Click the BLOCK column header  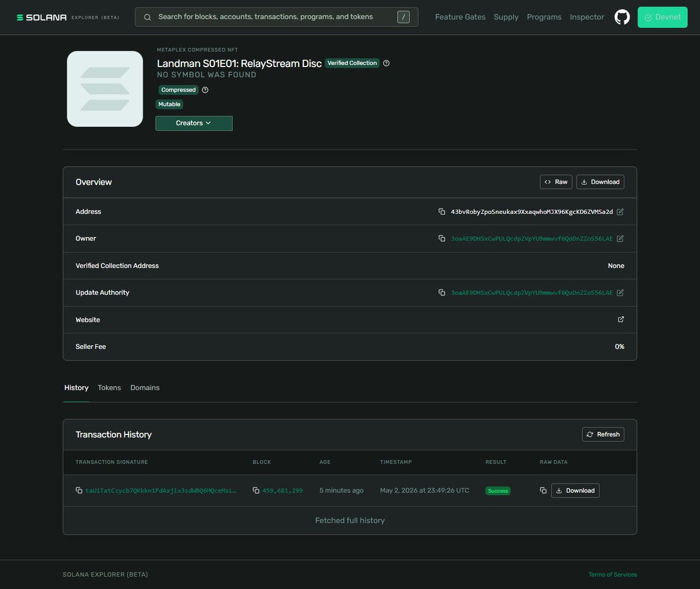pyautogui.click(x=261, y=462)
